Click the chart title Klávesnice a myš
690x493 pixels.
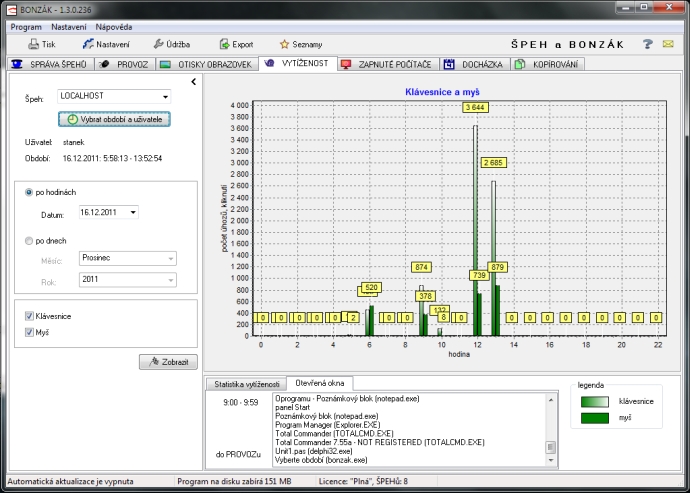point(442,92)
